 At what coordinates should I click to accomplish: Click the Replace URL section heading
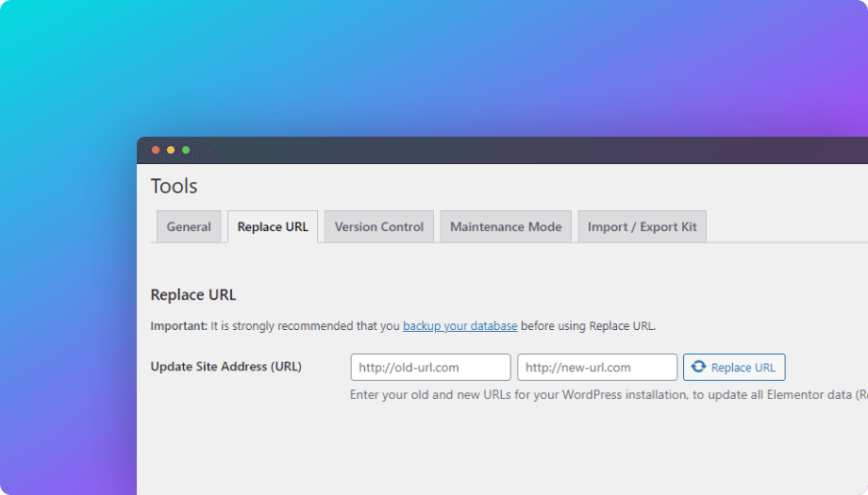tap(193, 295)
